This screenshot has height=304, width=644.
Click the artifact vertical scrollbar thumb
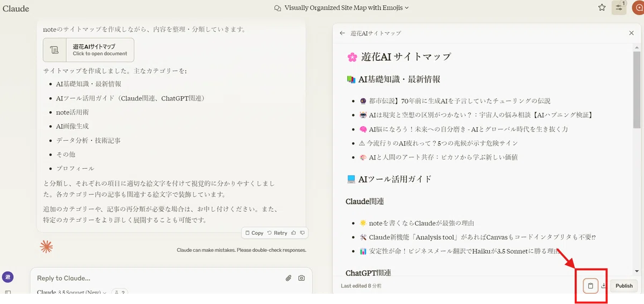click(x=636, y=89)
